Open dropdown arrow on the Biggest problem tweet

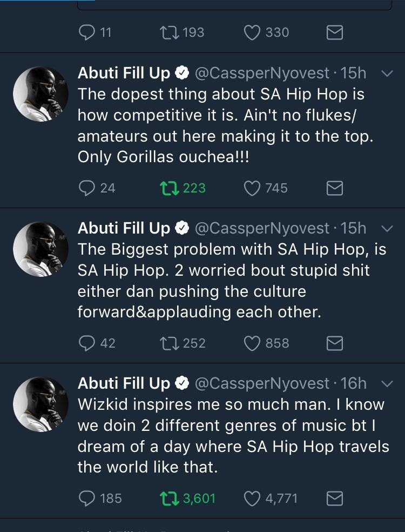[x=387, y=229]
